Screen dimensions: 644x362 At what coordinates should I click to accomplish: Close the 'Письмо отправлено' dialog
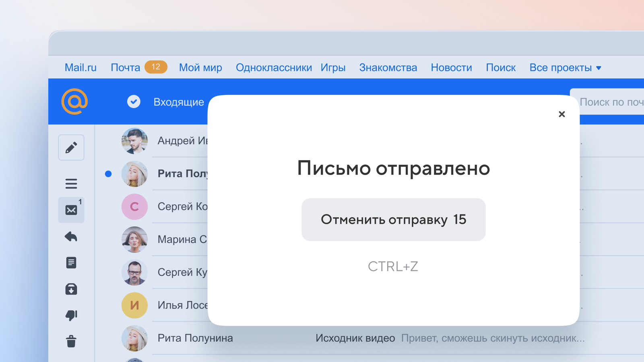(x=562, y=114)
